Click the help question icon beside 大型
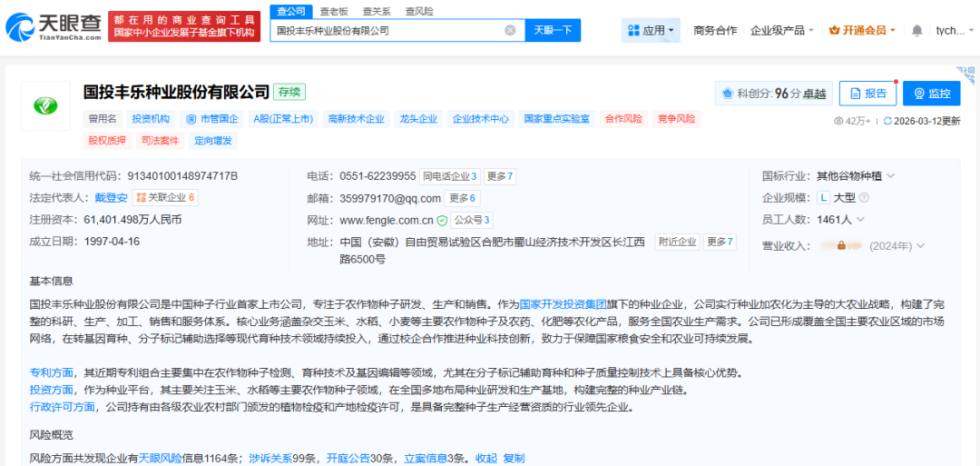This screenshot has height=466, width=980. pyautogui.click(x=865, y=198)
